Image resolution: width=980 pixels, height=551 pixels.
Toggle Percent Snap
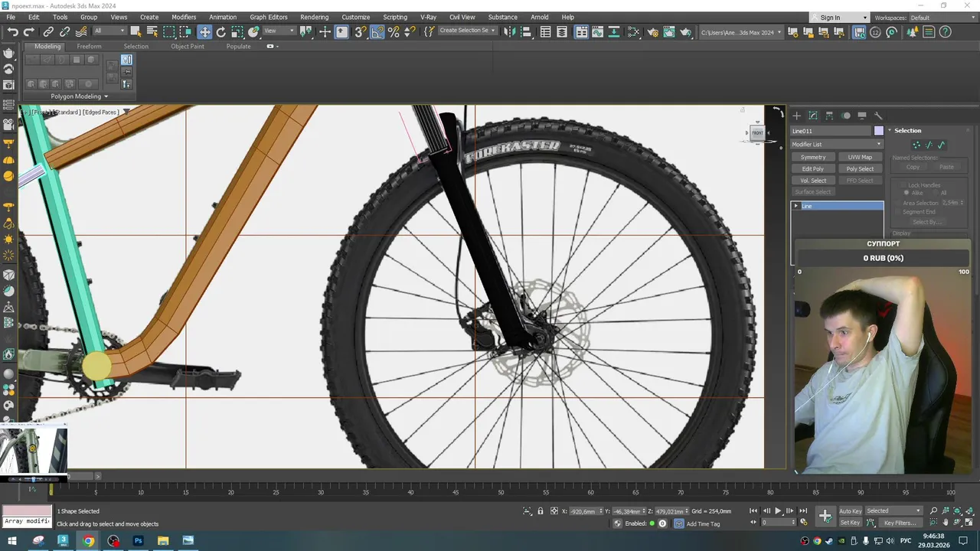point(394,32)
